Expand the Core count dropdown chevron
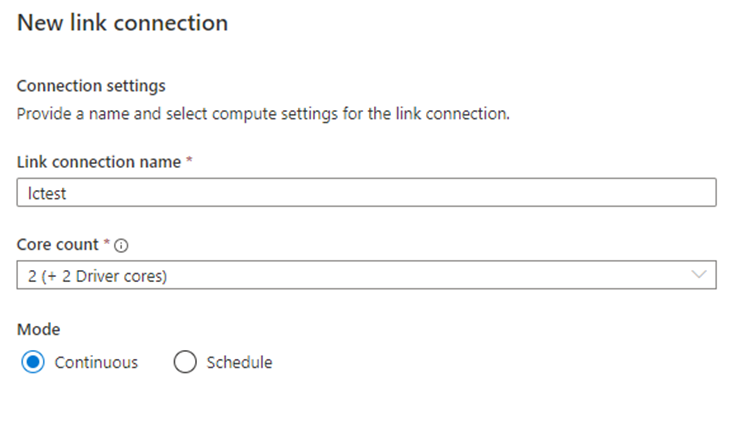 click(699, 275)
